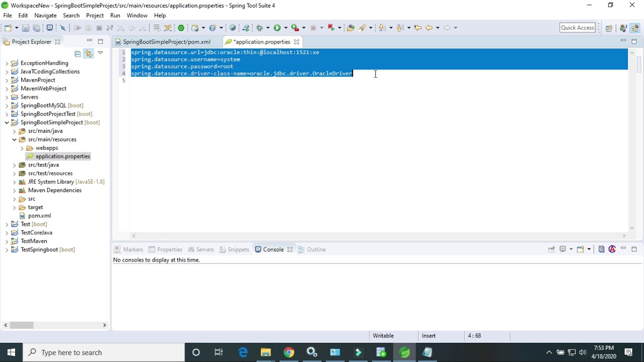Open the New wizard dropdown arrow

click(17, 28)
